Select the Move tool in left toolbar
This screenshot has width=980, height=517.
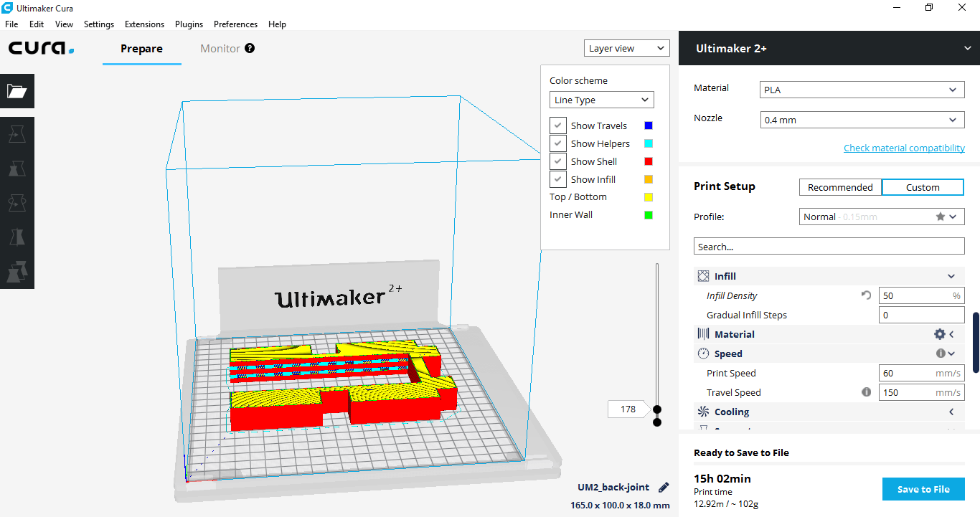click(17, 133)
